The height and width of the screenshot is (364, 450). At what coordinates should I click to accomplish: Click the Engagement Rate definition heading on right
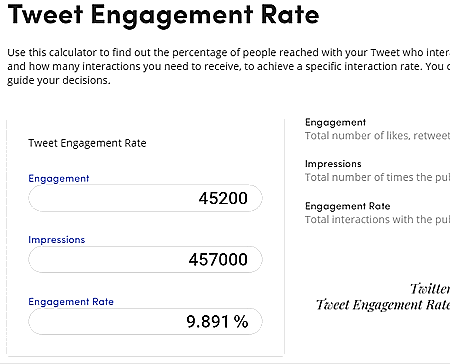click(348, 206)
